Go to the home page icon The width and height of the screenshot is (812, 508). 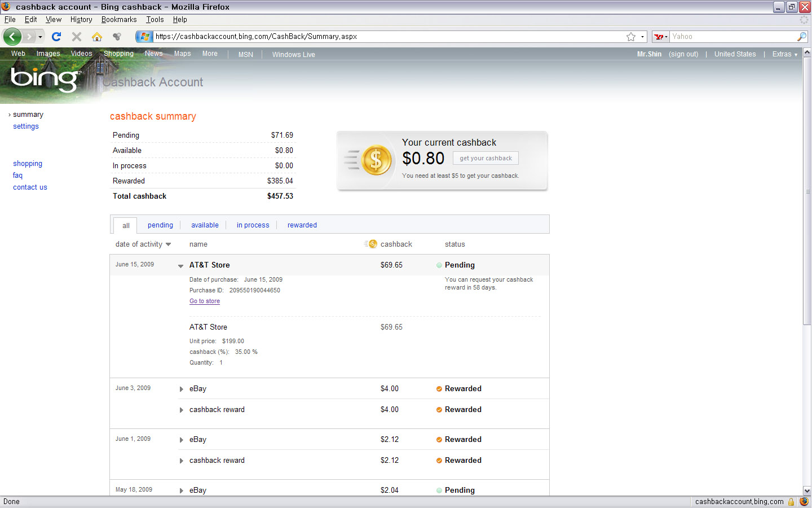click(x=97, y=37)
